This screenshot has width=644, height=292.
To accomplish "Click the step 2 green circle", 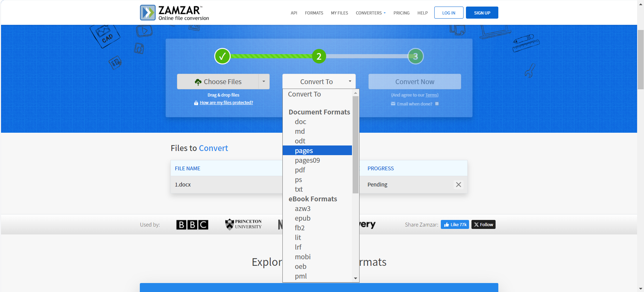I will (x=319, y=56).
